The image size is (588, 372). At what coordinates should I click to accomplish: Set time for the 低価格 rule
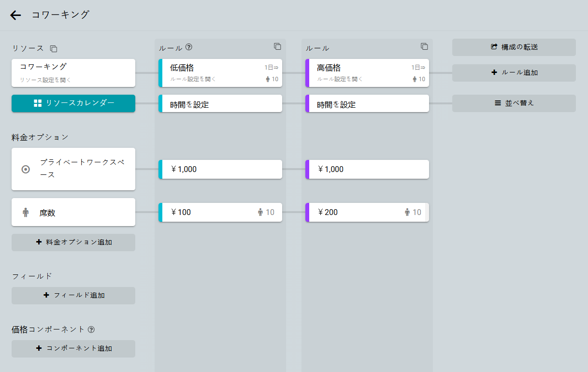pyautogui.click(x=221, y=104)
